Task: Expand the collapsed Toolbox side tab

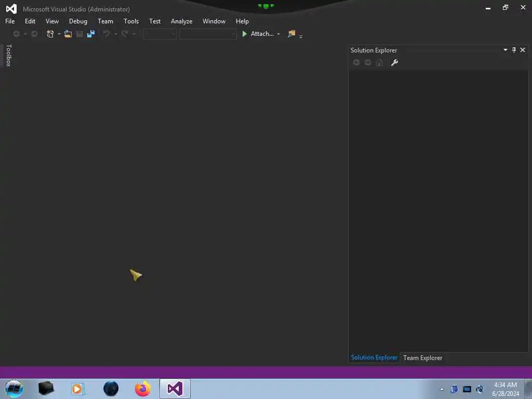Action: [x=8, y=55]
